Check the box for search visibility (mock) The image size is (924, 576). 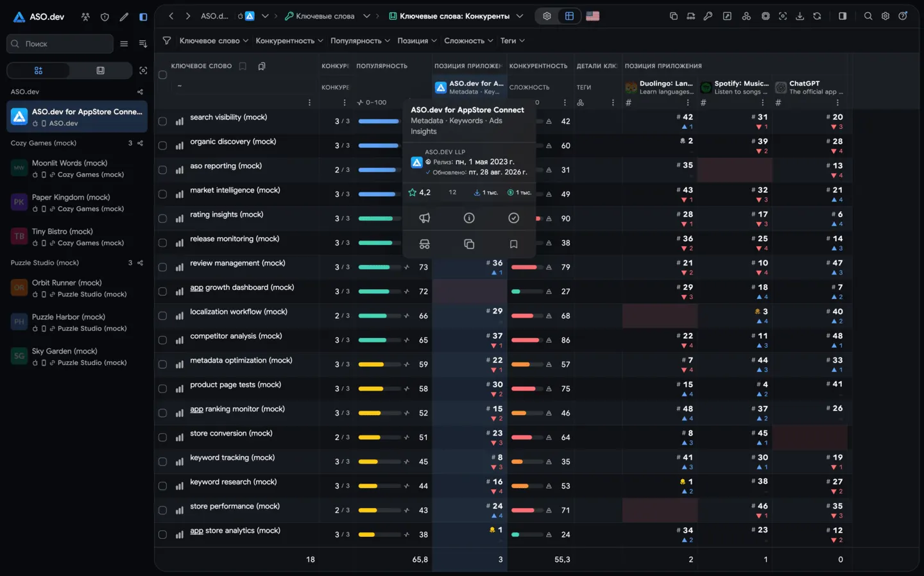pos(162,121)
